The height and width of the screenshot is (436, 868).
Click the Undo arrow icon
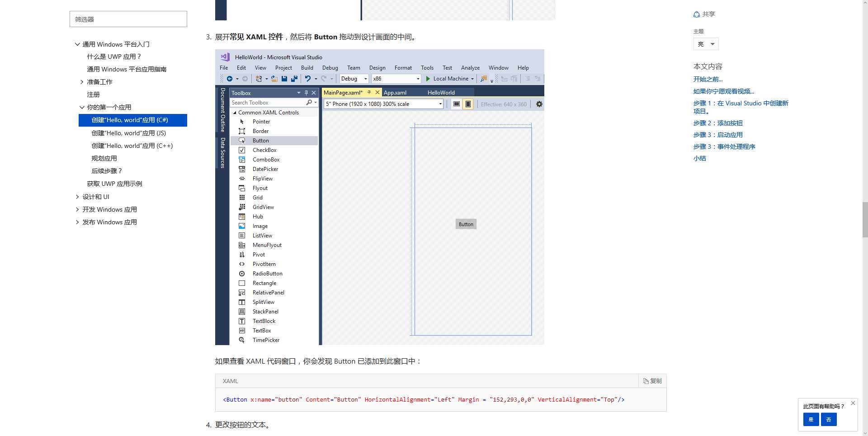[x=308, y=79]
